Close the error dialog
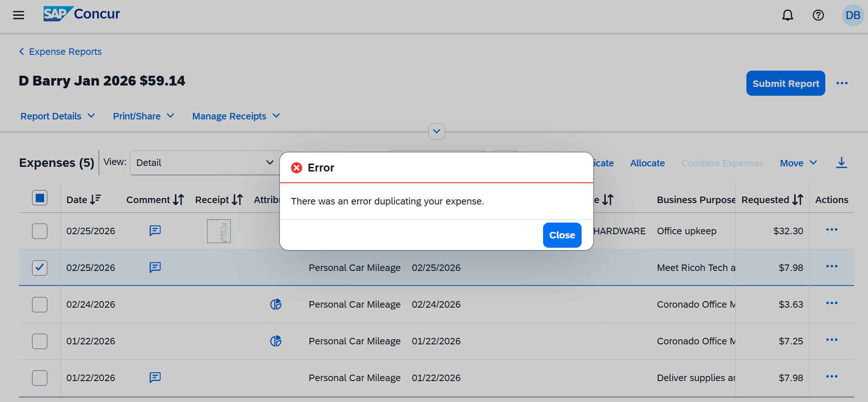Viewport: 868px width, 402px height. [x=562, y=235]
